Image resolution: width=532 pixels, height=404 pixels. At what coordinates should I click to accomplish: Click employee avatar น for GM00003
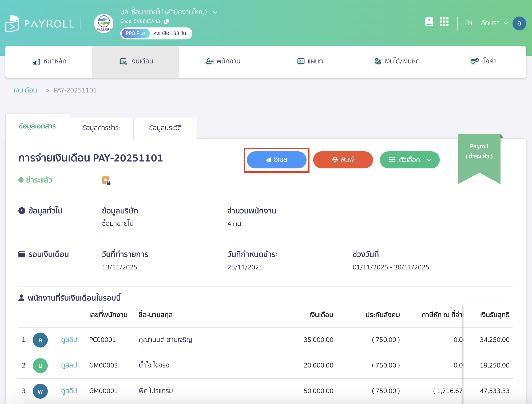pos(40,366)
